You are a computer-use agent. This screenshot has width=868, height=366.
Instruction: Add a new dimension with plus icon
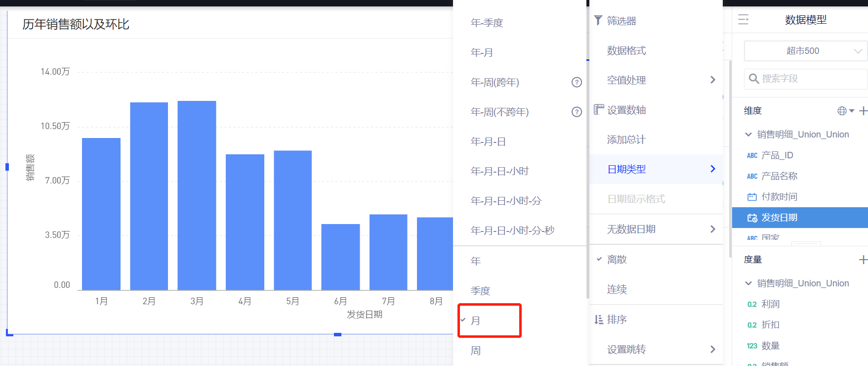coord(863,111)
